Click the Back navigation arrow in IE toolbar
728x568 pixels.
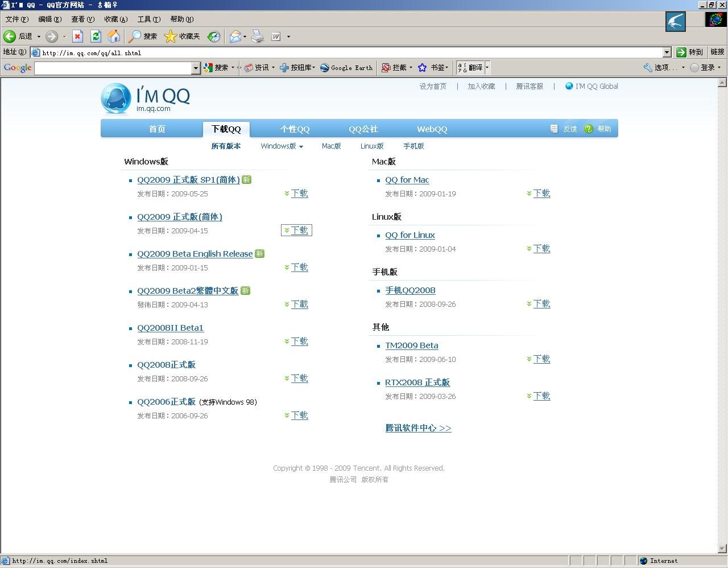coord(9,36)
